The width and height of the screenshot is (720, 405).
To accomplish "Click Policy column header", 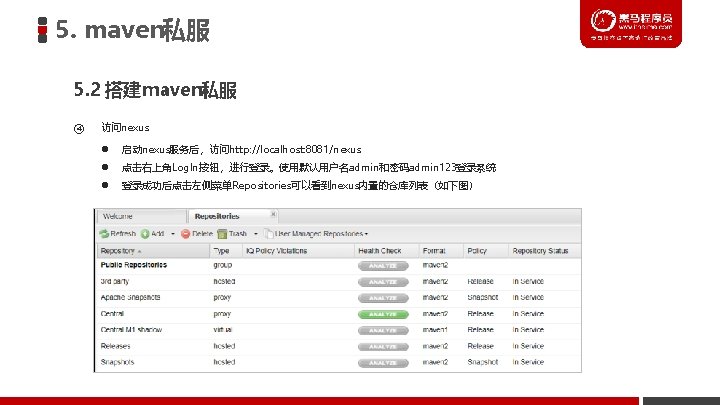I will click(x=486, y=251).
